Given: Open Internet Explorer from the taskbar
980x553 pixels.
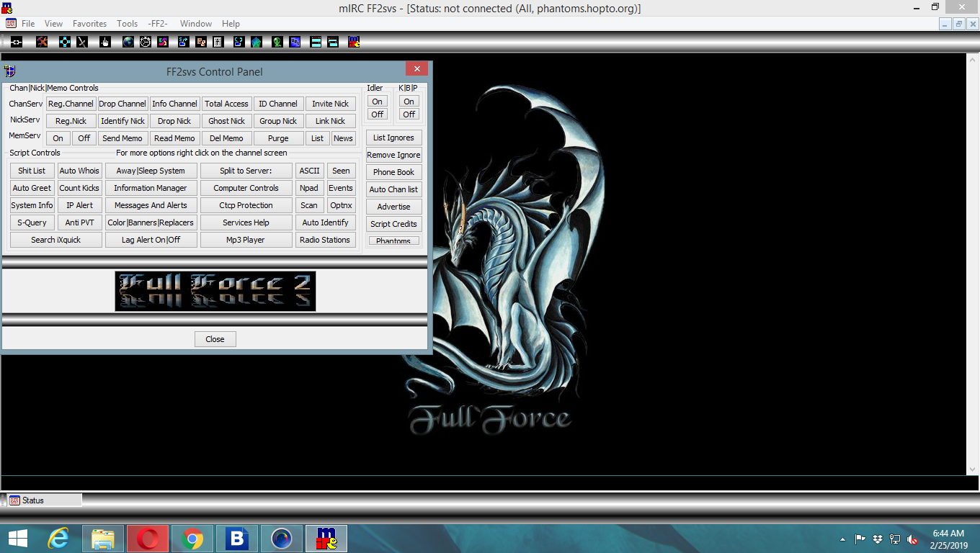Looking at the screenshot, I should (58, 538).
